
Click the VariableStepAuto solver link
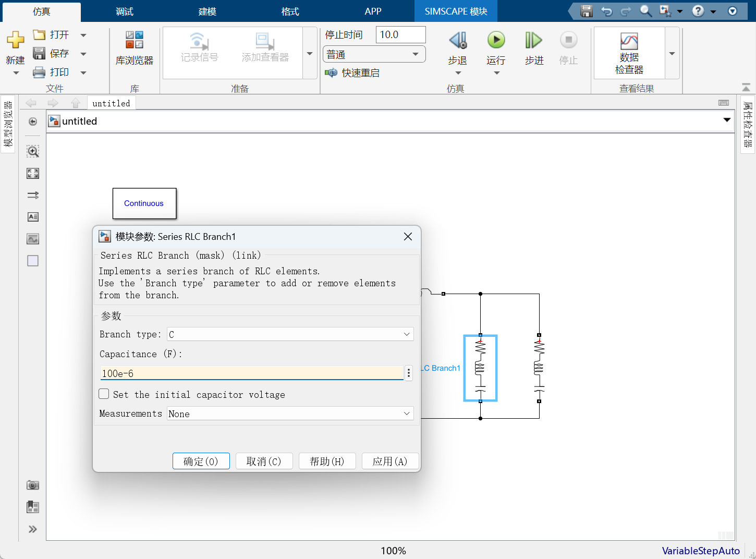pos(701,551)
